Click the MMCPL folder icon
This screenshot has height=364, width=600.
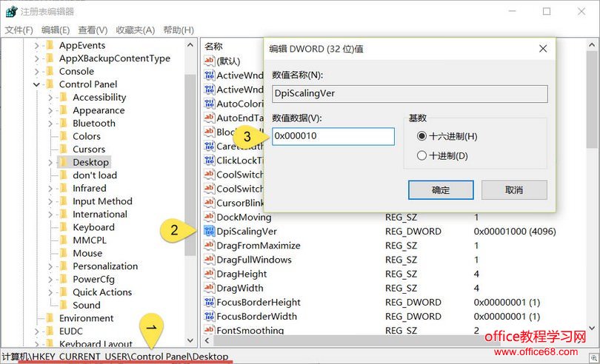click(x=64, y=240)
